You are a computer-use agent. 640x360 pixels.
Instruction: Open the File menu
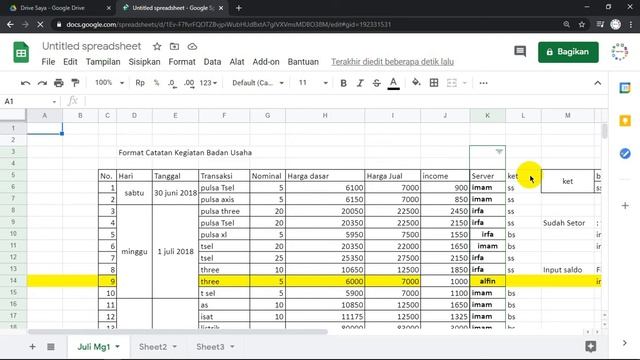coord(48,62)
